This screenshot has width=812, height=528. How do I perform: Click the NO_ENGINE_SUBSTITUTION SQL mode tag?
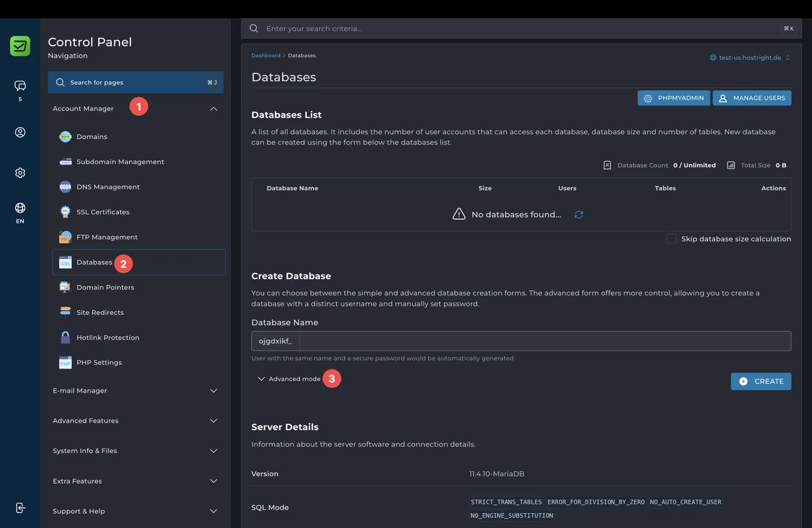click(512, 516)
